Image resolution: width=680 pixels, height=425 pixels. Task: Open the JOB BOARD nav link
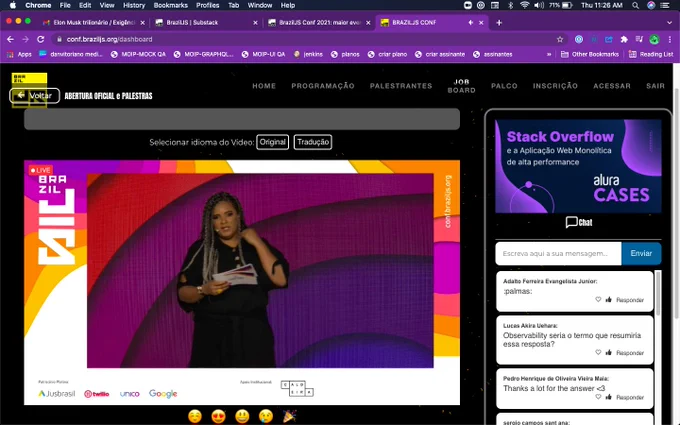click(x=461, y=86)
